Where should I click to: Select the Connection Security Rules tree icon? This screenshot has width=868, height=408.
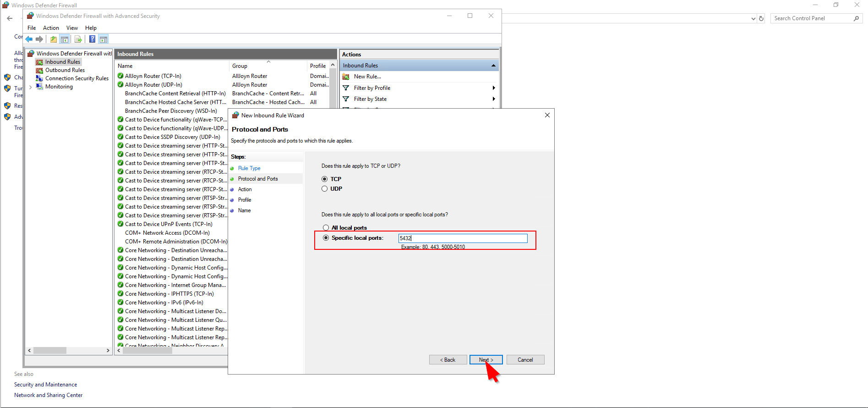[x=39, y=78]
